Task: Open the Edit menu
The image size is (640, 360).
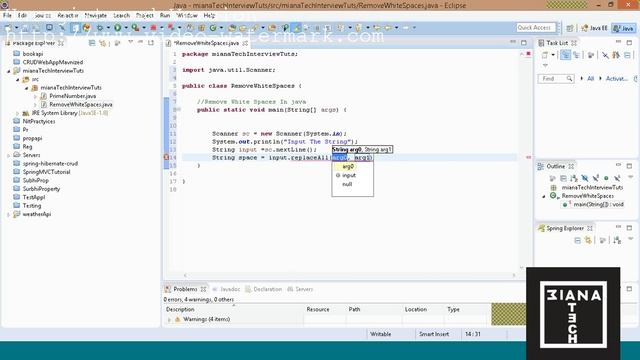Action: (22, 15)
